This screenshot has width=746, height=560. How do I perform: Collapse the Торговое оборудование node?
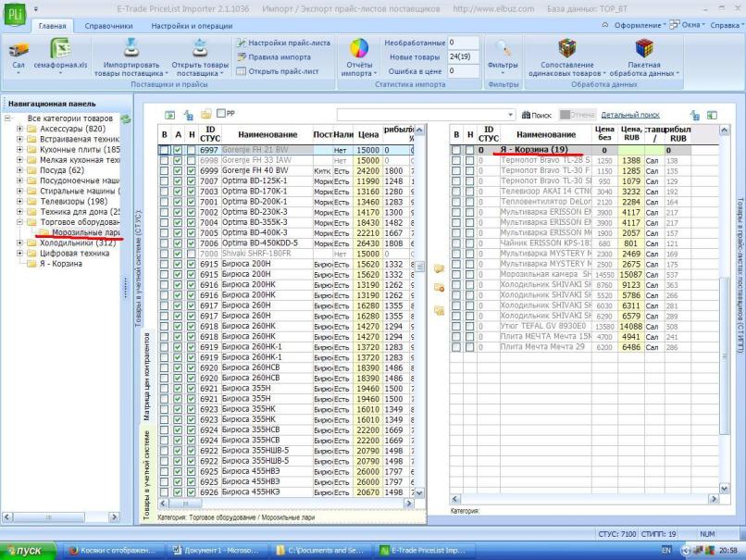pyautogui.click(x=19, y=222)
